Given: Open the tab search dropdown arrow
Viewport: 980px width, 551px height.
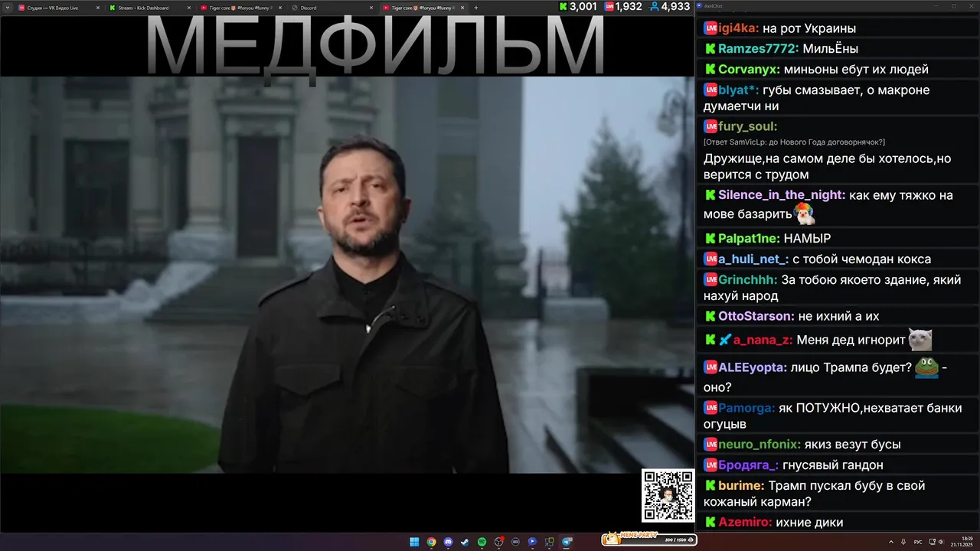Looking at the screenshot, I should [x=6, y=8].
